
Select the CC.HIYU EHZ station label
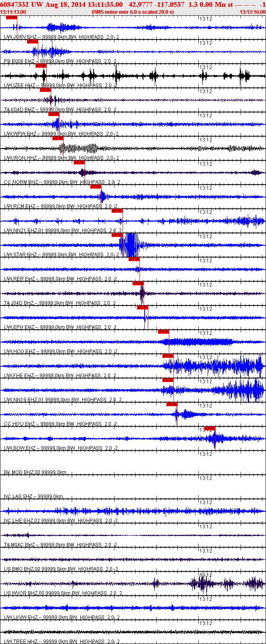[61, 424]
